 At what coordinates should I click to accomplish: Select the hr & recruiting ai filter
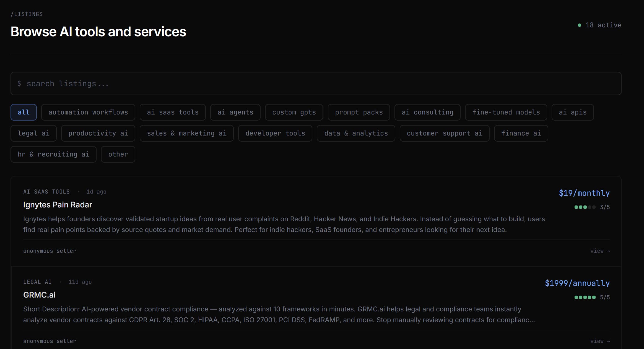pyautogui.click(x=53, y=154)
